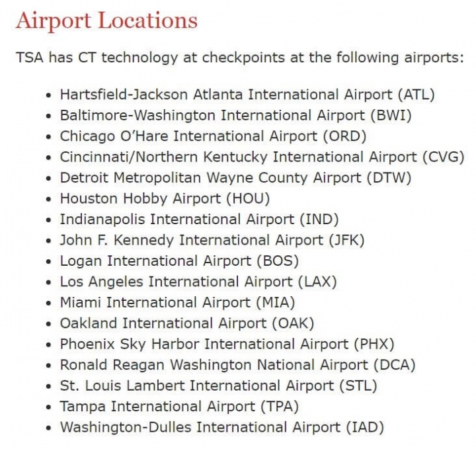Select Phoenix Sky Harbor International Airport (PHX)
This screenshot has width=476, height=449.
point(227,345)
